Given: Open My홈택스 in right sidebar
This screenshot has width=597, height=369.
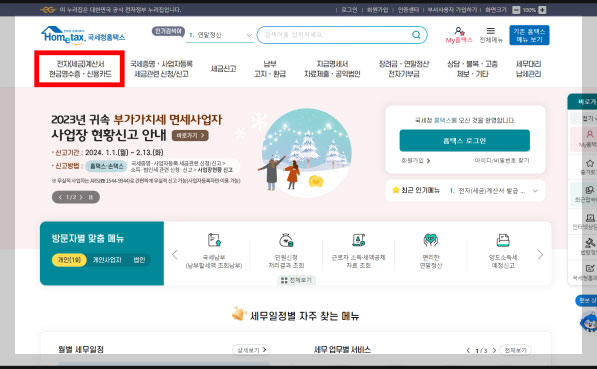Looking at the screenshot, I should tap(589, 138).
